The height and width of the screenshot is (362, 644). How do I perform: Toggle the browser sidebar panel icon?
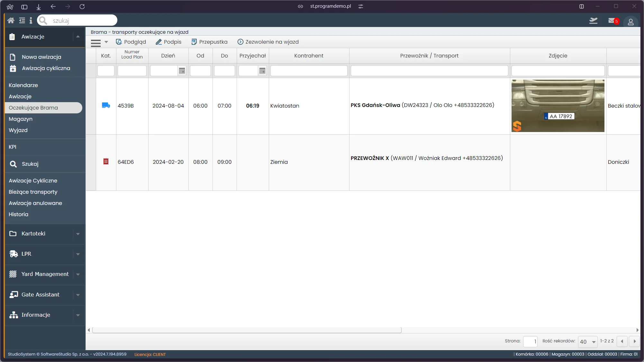[x=24, y=6]
